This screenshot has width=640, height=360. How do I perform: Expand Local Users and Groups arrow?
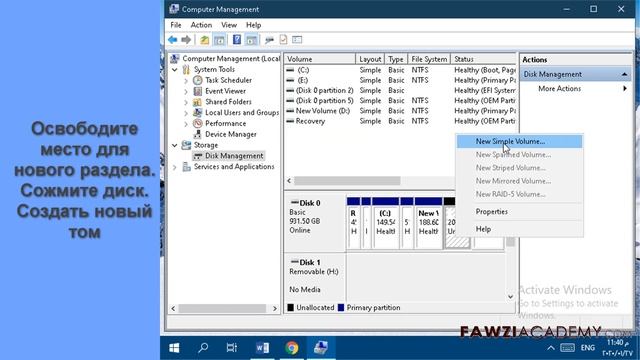[x=186, y=113]
